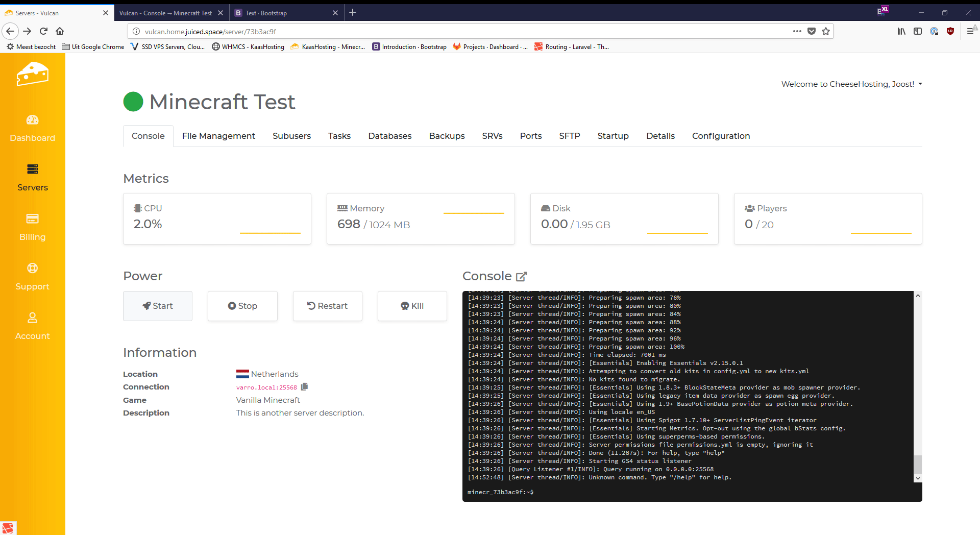Restart the Minecraft server
The image size is (980, 535).
(x=327, y=306)
